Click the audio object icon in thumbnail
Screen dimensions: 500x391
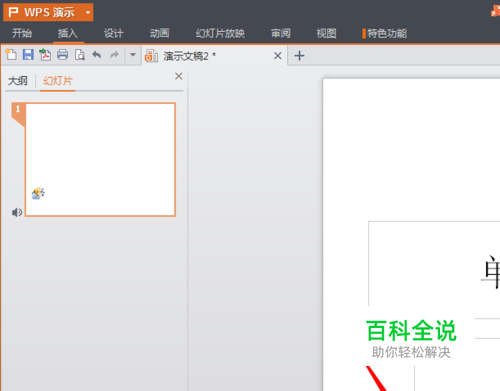pyautogui.click(x=38, y=193)
